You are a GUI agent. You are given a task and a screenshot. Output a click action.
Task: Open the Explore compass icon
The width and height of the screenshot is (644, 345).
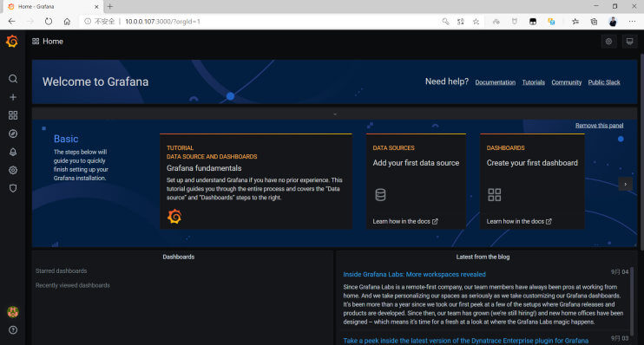point(13,133)
